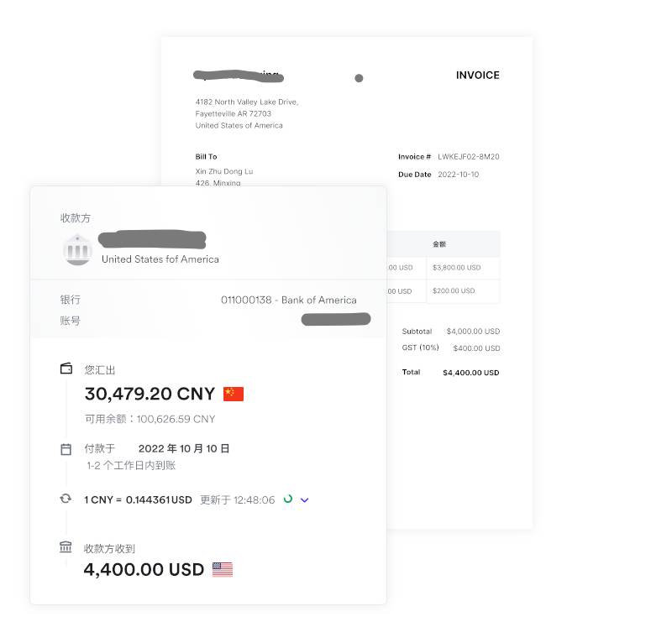
Task: Click the 011000138 - Bank of America field
Action: click(288, 300)
